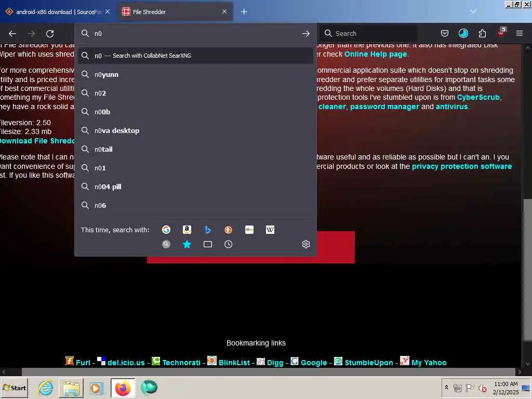
Task: Click the Go arrow in address bar
Action: tap(305, 33)
